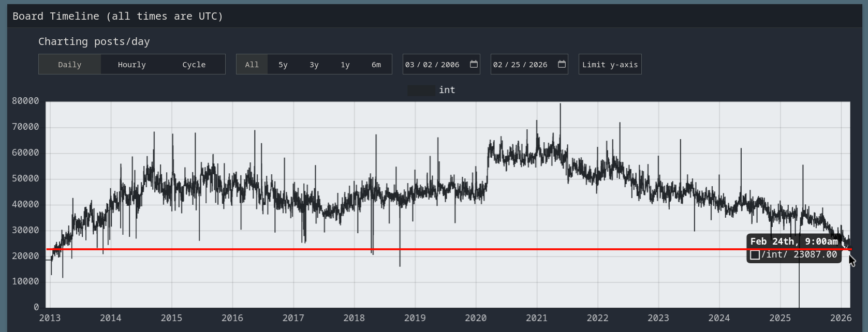Select the 3y time range
This screenshot has width=868, height=332.
(x=314, y=65)
